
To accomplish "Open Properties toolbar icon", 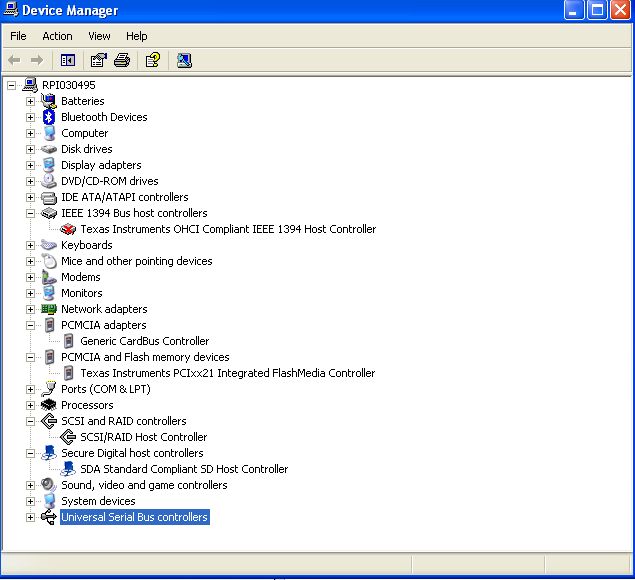I will [x=98, y=60].
